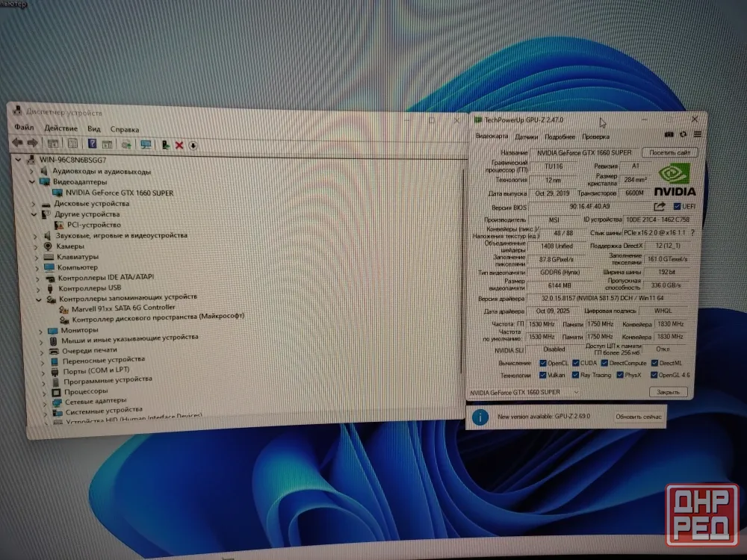The height and width of the screenshot is (560, 747).
Task: Open GPU-Z hamburger menu icon
Action: click(698, 134)
